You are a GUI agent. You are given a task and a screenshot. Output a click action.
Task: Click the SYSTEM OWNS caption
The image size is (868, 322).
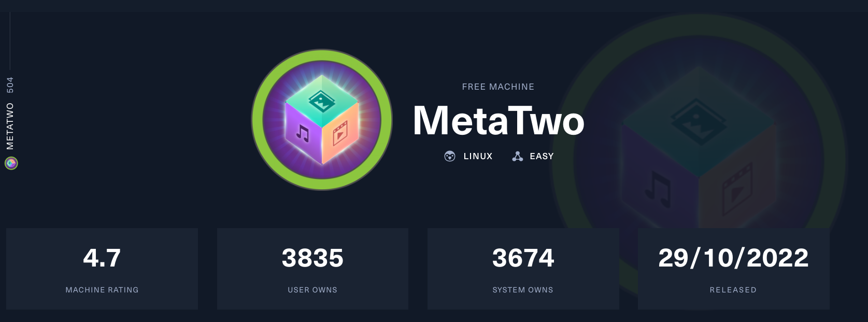[x=523, y=290]
